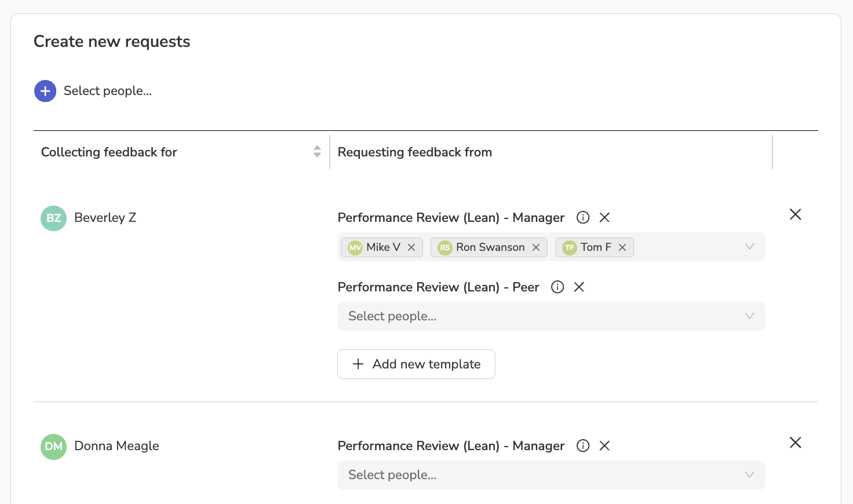The height and width of the screenshot is (504, 853).
Task: Sort by Collecting feedback for column
Action: (x=317, y=152)
